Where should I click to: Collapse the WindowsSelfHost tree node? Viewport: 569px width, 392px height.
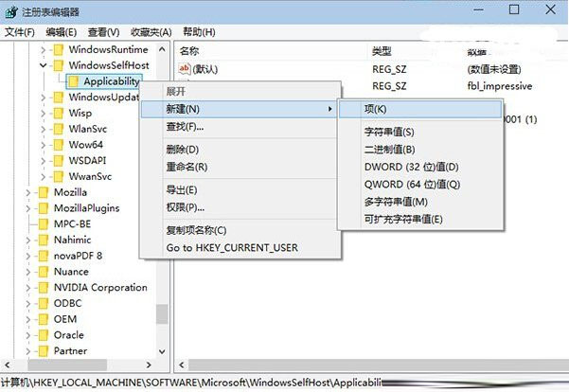click(x=44, y=65)
